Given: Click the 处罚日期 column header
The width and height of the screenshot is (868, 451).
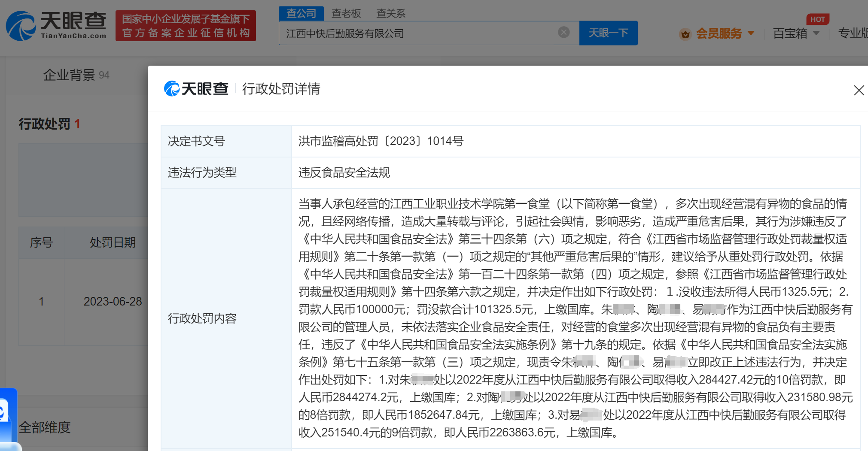Looking at the screenshot, I should (x=113, y=242).
